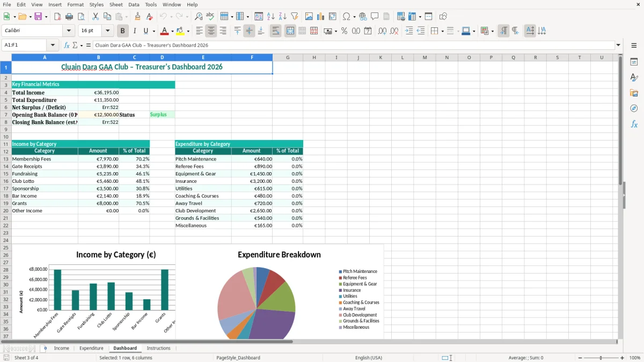Open the Format menu

76,4
